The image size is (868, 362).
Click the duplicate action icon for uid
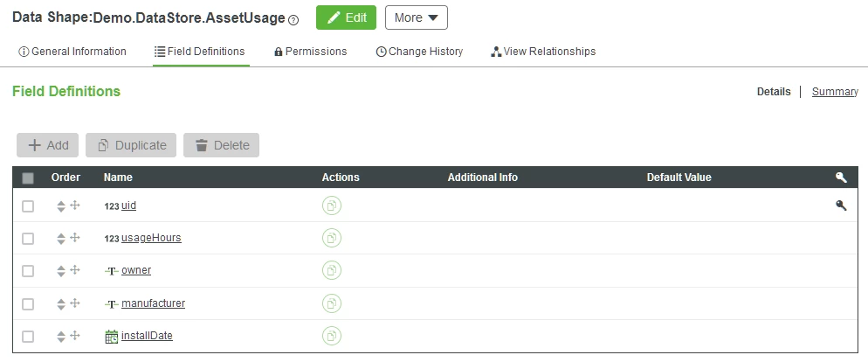tap(332, 205)
